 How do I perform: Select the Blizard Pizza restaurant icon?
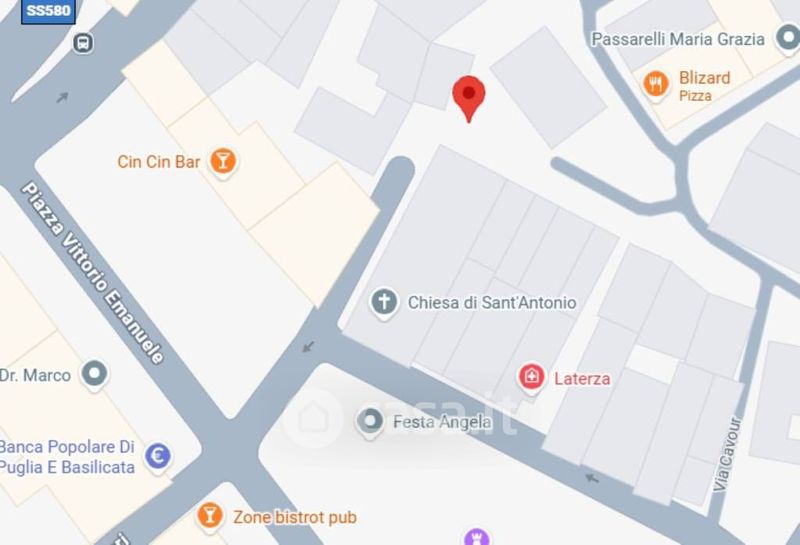[656, 84]
